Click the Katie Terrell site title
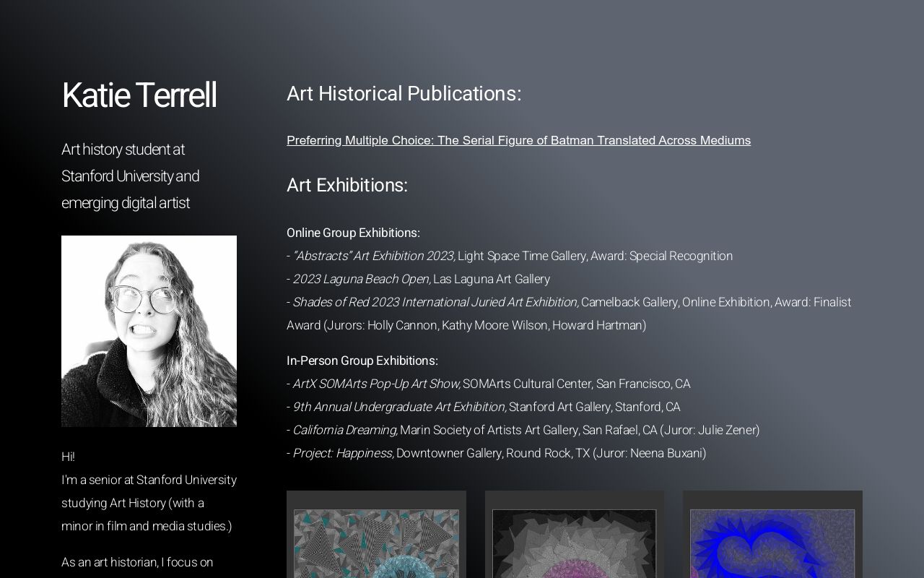 (x=139, y=95)
